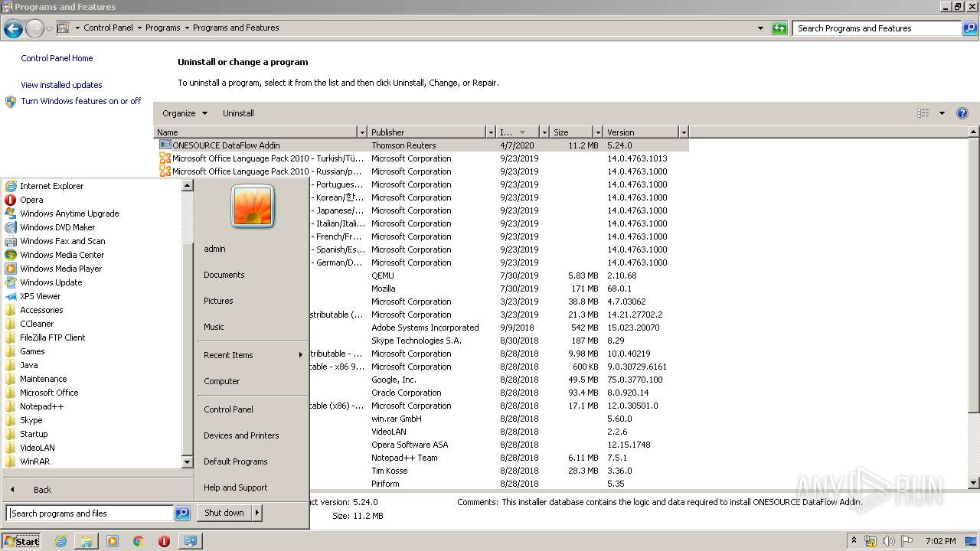This screenshot has width=980, height=551.
Task: Focus the Search programs and files box
Action: click(90, 514)
